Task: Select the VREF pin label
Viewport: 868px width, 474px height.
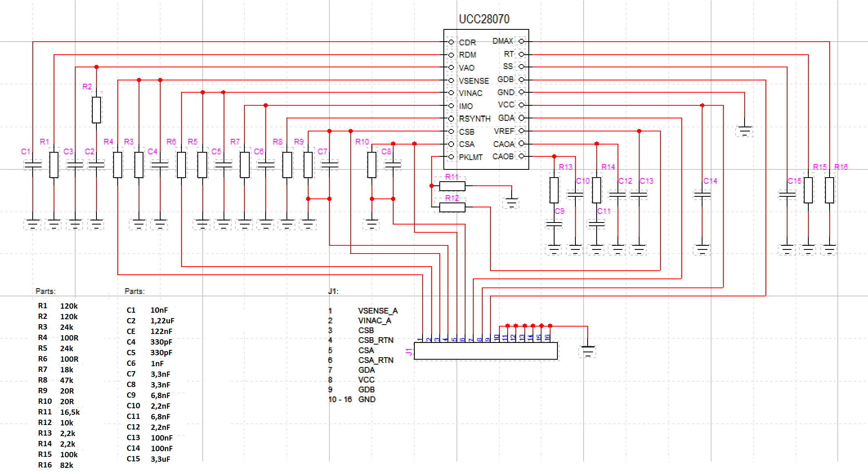Action: pos(504,131)
